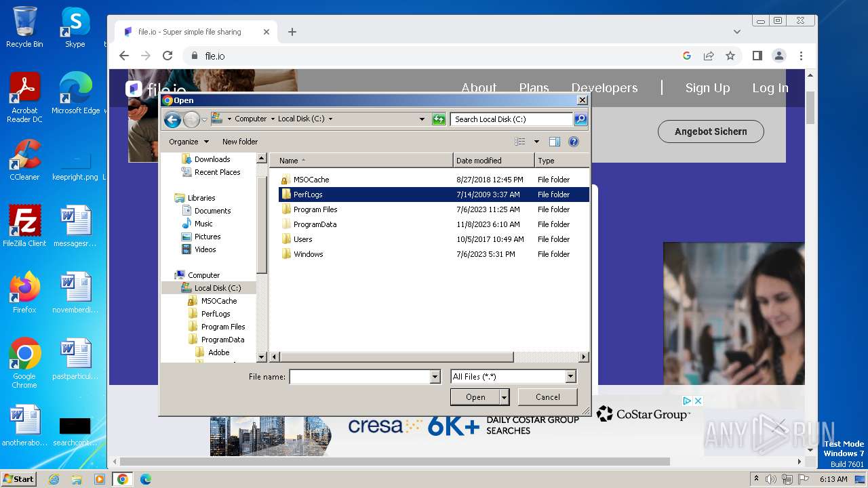Open Acrobat Reader DC desktop icon

[x=24, y=97]
